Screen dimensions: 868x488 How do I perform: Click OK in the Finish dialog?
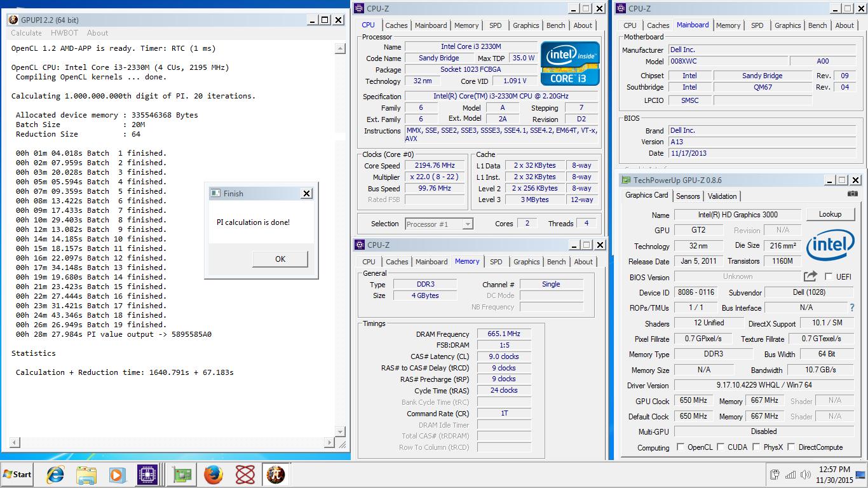tap(280, 259)
